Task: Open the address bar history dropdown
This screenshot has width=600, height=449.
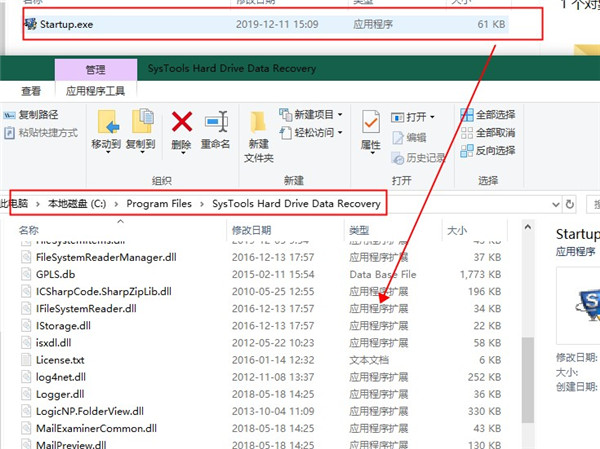Action: pyautogui.click(x=556, y=204)
